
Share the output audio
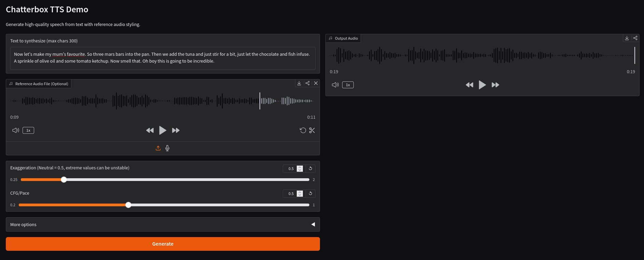tap(635, 38)
